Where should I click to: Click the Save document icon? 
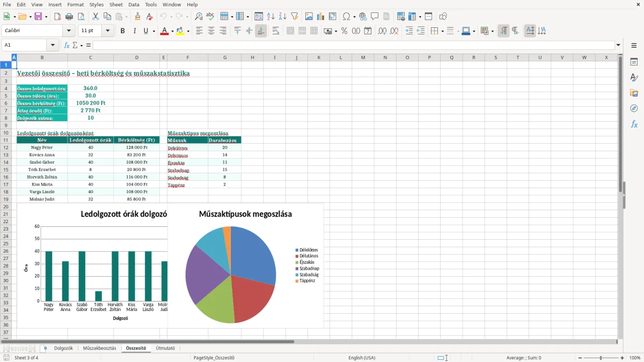pos(38,17)
